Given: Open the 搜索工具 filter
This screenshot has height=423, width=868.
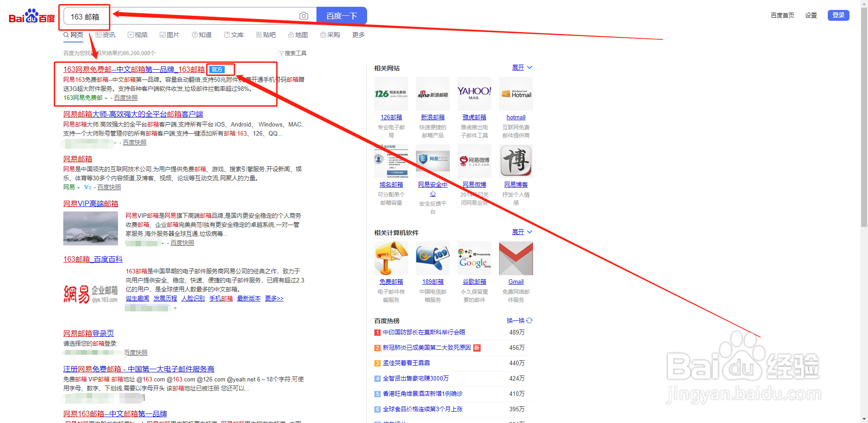Looking at the screenshot, I should click(x=292, y=53).
